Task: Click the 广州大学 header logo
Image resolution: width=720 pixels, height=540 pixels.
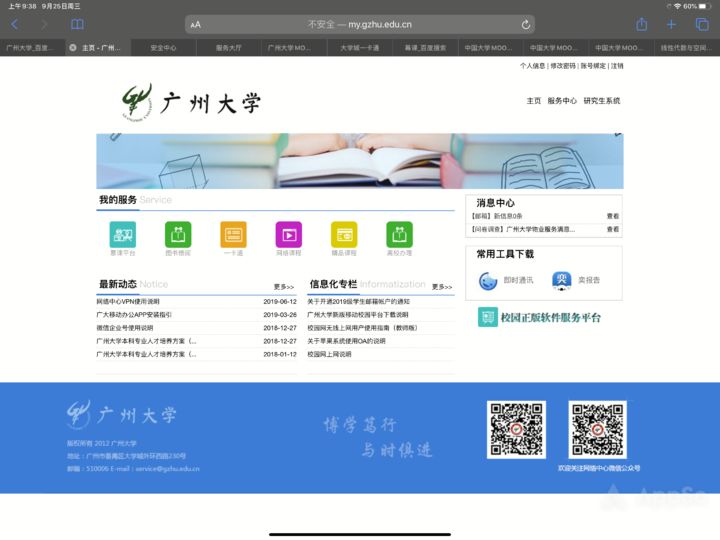Action: coord(191,102)
